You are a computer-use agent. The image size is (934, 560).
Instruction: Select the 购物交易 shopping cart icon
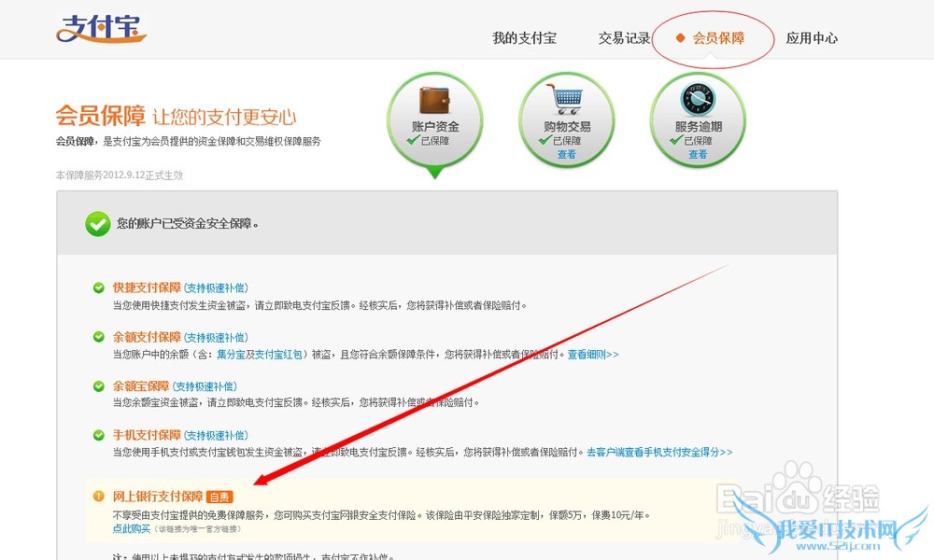pos(566,99)
